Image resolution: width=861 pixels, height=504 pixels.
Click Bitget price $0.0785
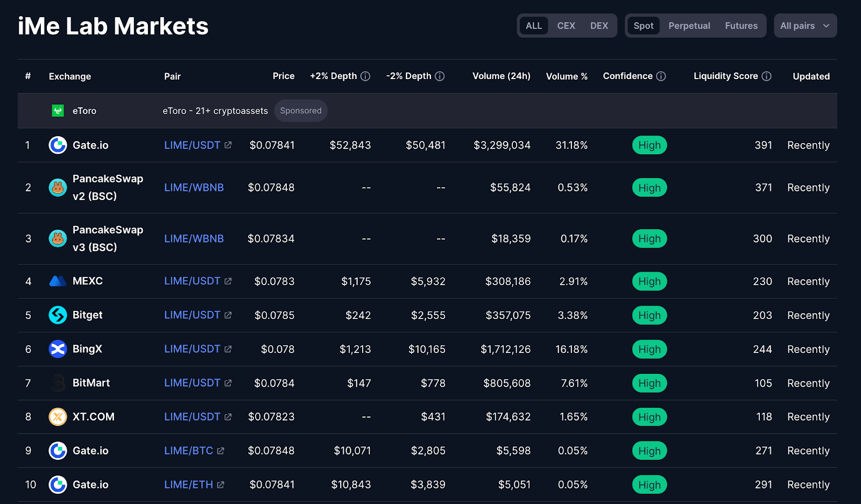[x=274, y=315]
